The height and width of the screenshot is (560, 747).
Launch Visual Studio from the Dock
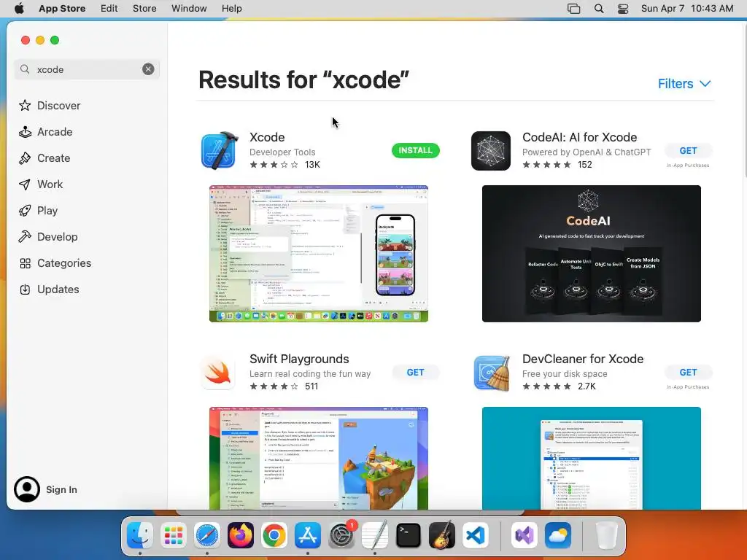[524, 535]
